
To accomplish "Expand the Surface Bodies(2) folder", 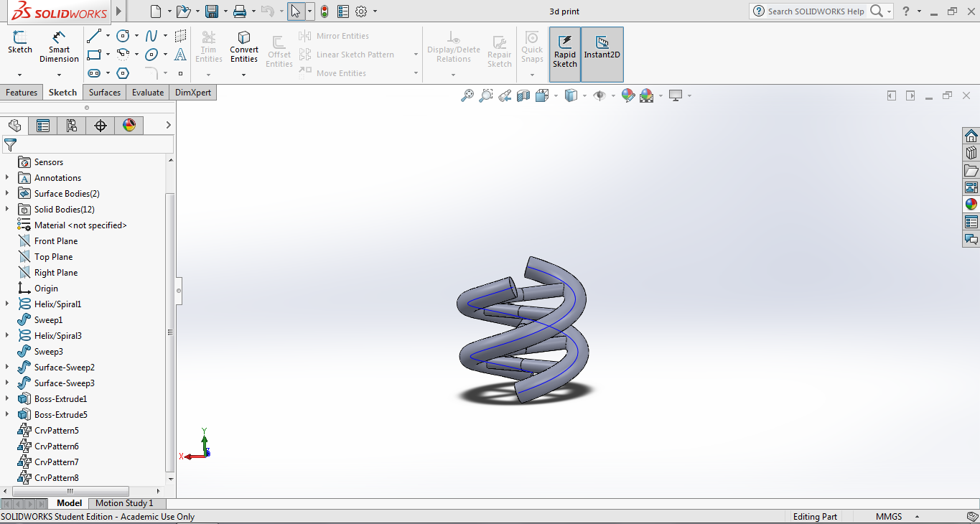I will 8,193.
